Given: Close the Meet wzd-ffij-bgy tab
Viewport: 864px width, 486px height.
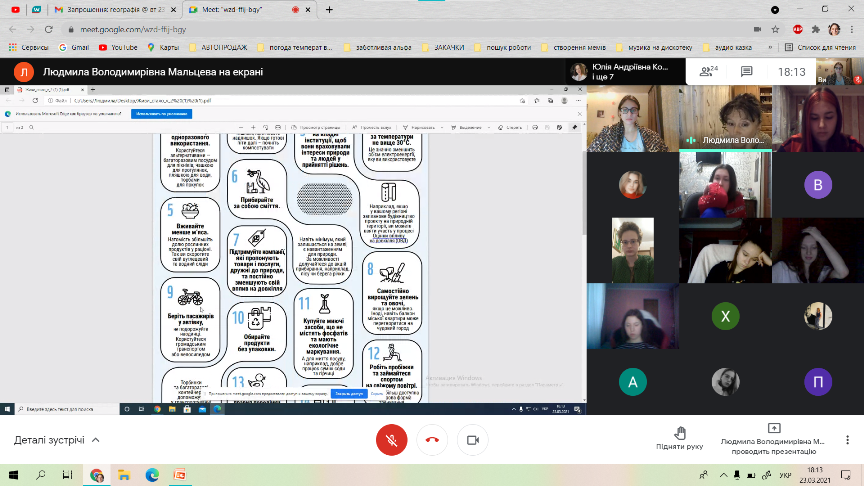Looking at the screenshot, I should [308, 9].
